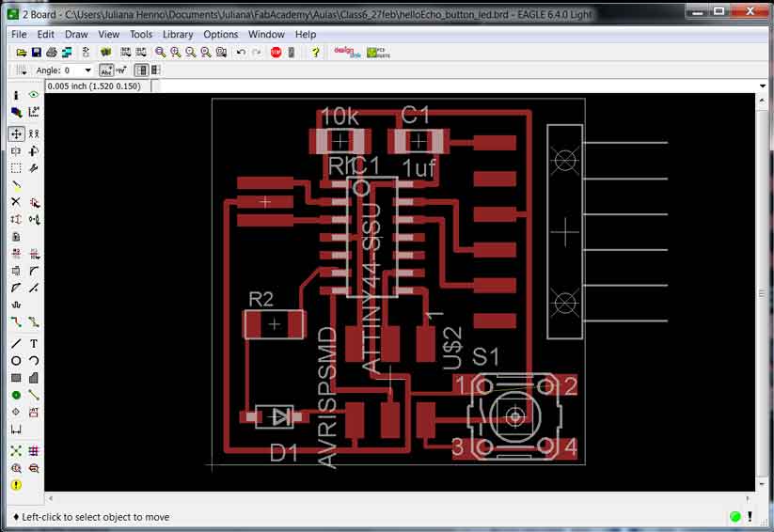Viewport: 774px width, 532px height.
Task: Select the Change wrench tool
Action: pyautogui.click(x=34, y=168)
